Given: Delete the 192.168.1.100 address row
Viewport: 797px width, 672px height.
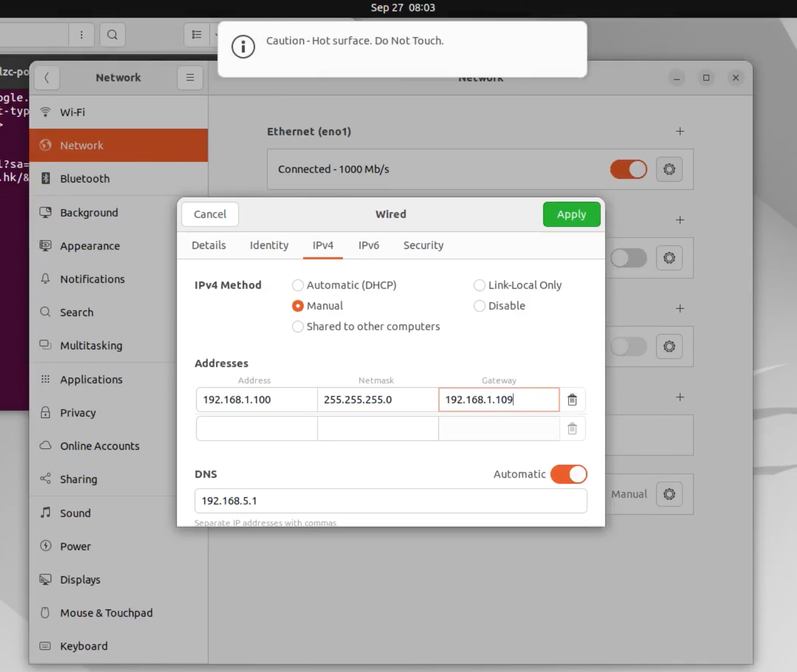Looking at the screenshot, I should tap(572, 400).
